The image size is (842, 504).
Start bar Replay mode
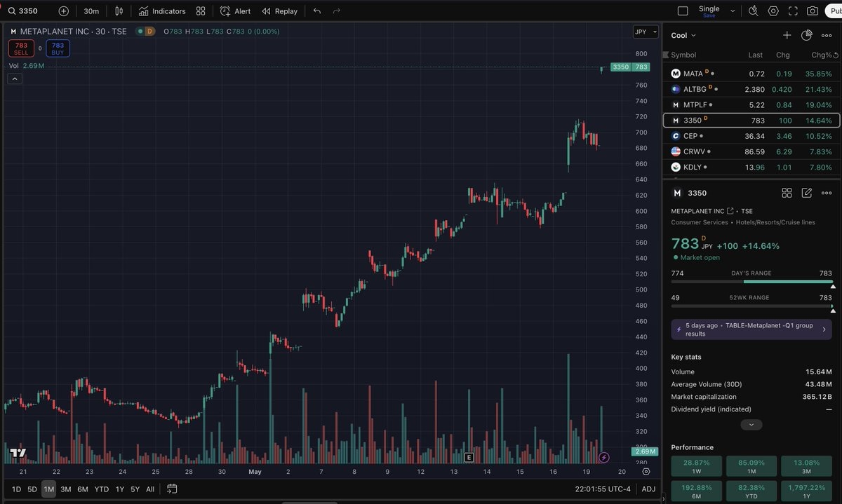click(279, 11)
